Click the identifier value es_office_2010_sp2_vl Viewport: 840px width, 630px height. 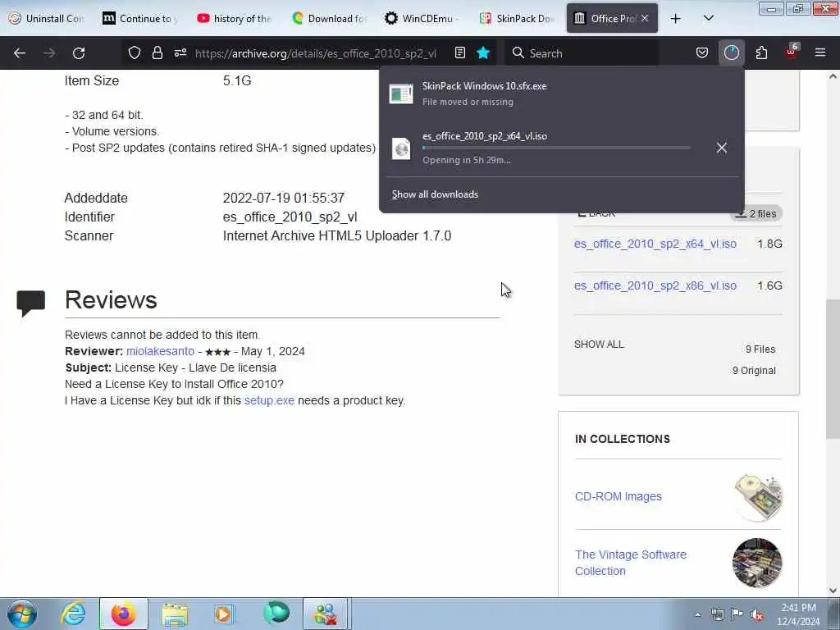tap(290, 217)
